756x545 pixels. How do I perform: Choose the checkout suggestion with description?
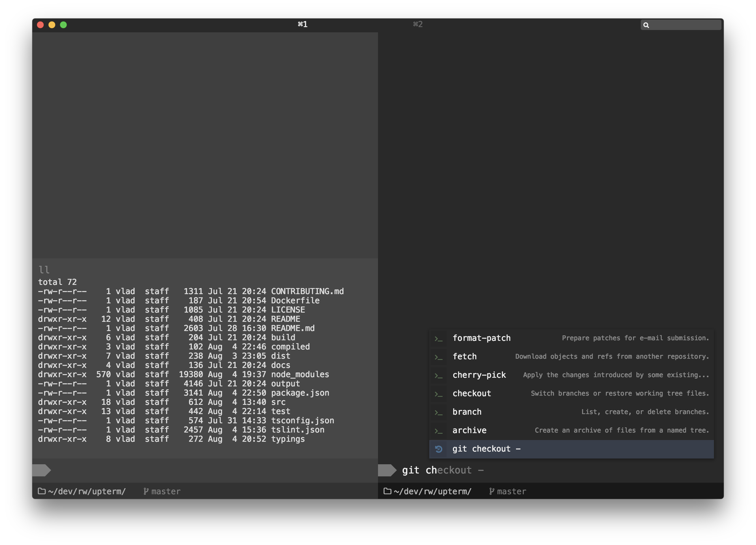(571, 394)
